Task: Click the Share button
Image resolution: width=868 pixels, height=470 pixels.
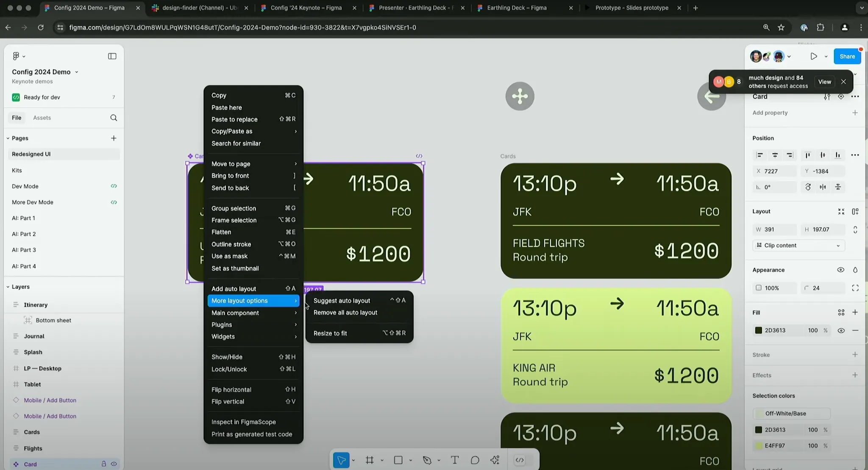Action: (847, 56)
